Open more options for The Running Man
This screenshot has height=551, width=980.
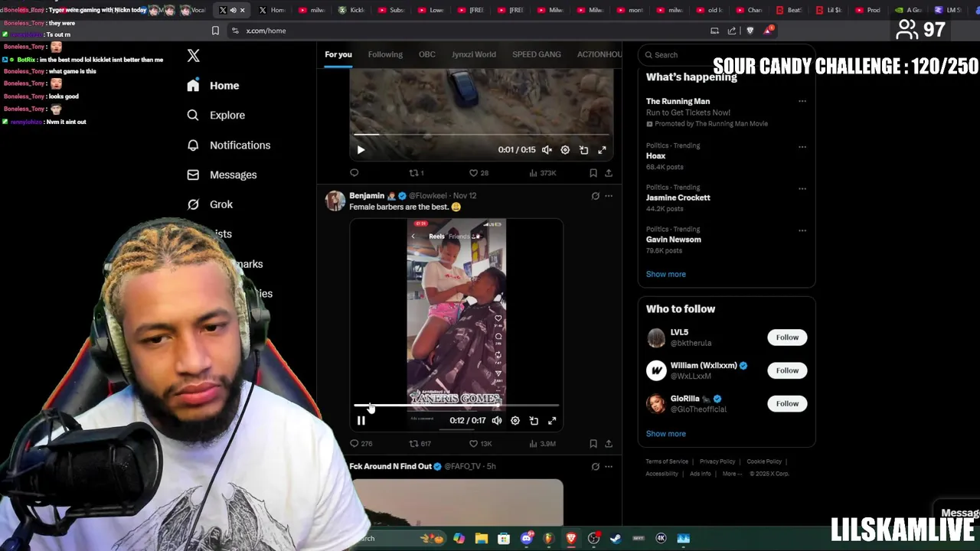[x=802, y=101]
